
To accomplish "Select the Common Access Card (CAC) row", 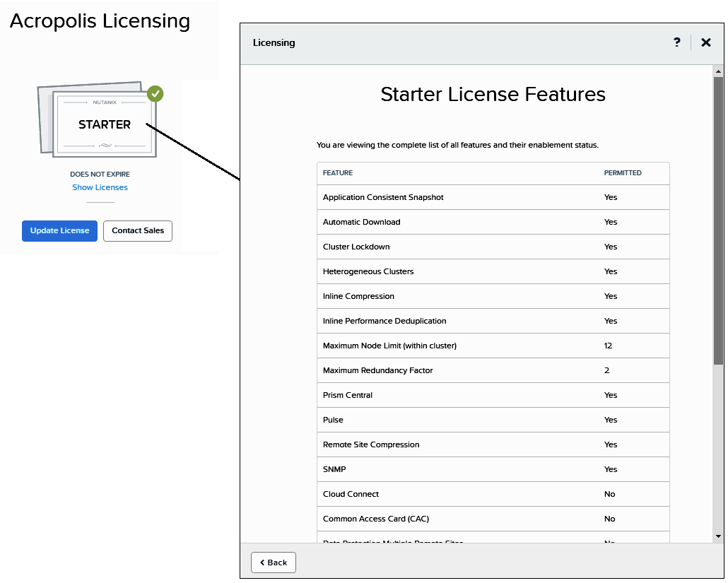I will tap(493, 519).
